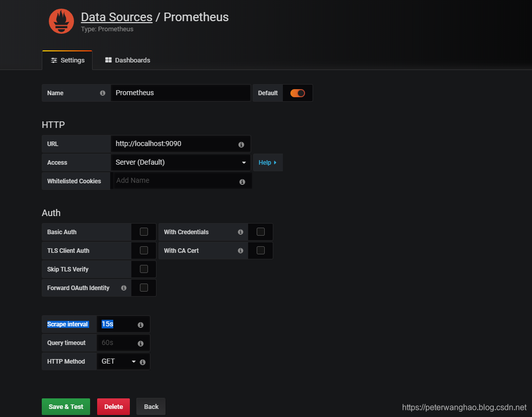Screen dimensions: 532x417
Task: Click the URL input field
Action: click(x=181, y=144)
